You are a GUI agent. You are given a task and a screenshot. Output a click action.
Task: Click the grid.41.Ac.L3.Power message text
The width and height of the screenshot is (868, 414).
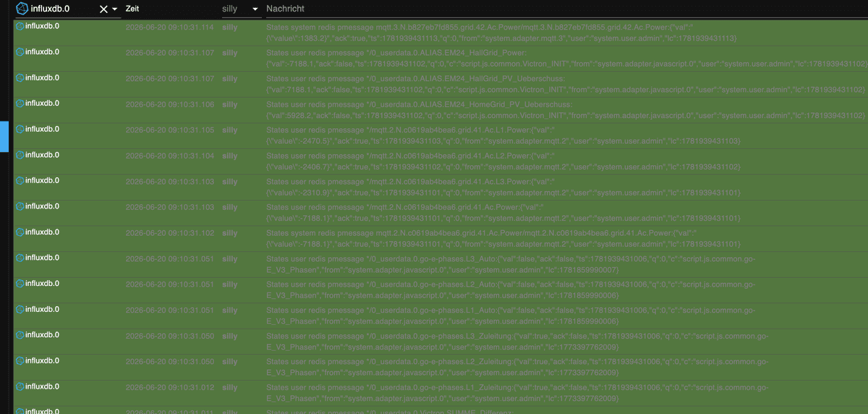click(x=503, y=187)
